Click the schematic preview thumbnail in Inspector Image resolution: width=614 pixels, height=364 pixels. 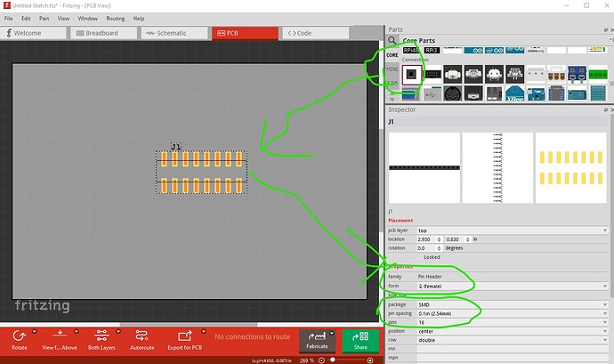point(497,167)
